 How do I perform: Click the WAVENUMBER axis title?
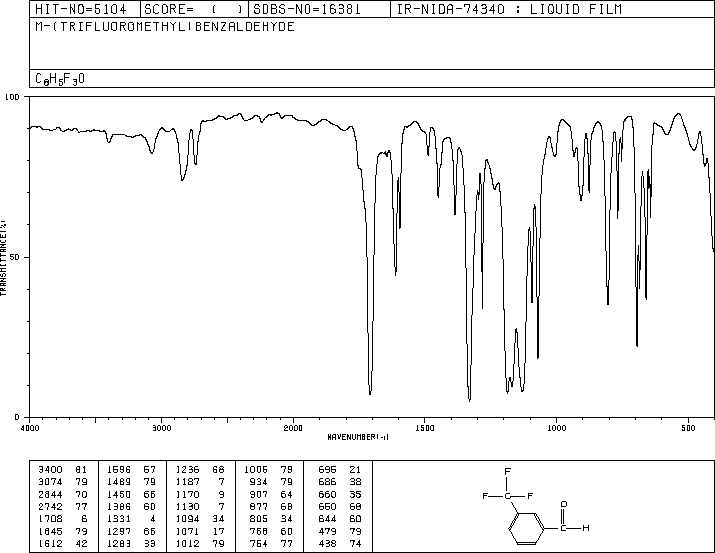point(358,437)
